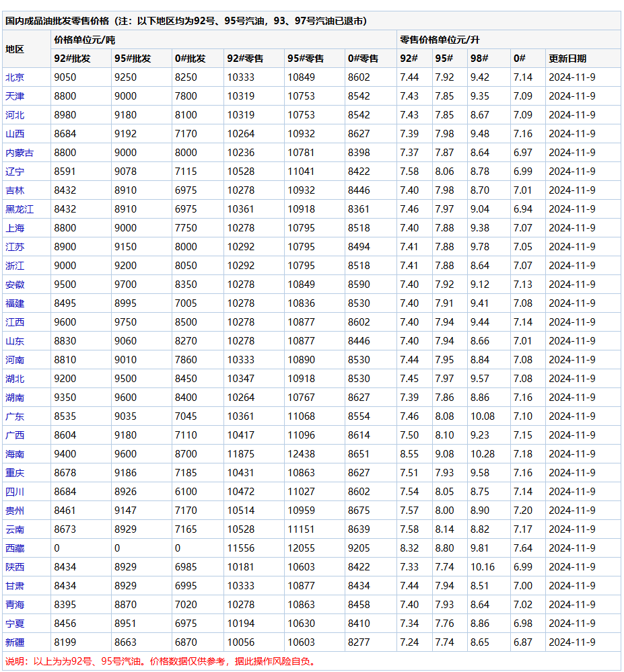Open the 湖北 region link
Image resolution: width=624 pixels, height=672 pixels.
click(x=15, y=379)
